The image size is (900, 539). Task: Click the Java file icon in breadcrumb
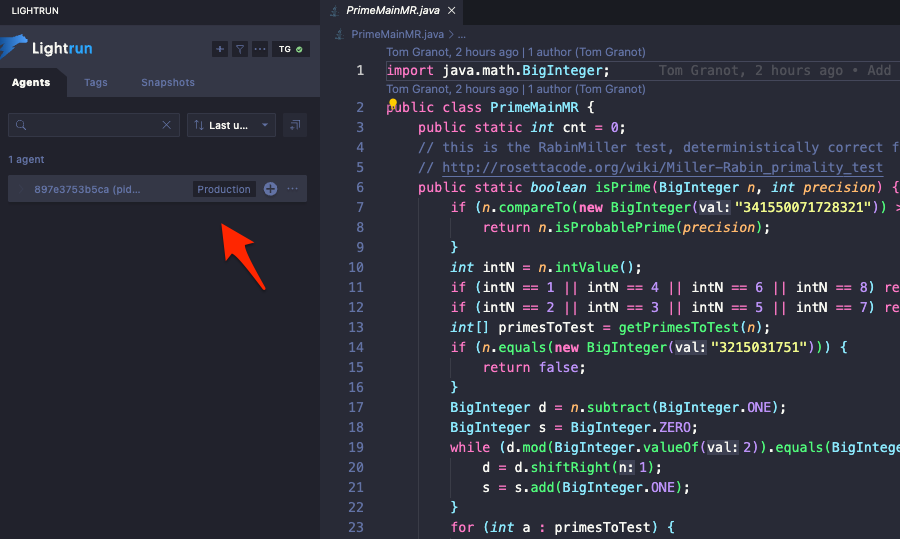pos(340,34)
